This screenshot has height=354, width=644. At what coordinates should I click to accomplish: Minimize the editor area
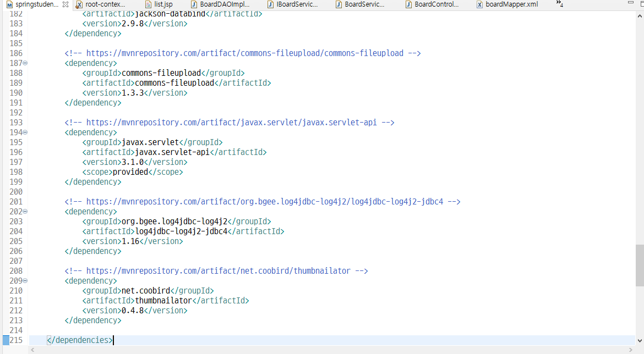tap(630, 3)
